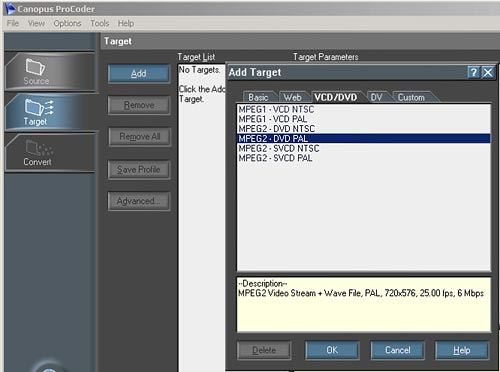
Task: Click the Cancel button
Action: click(397, 350)
